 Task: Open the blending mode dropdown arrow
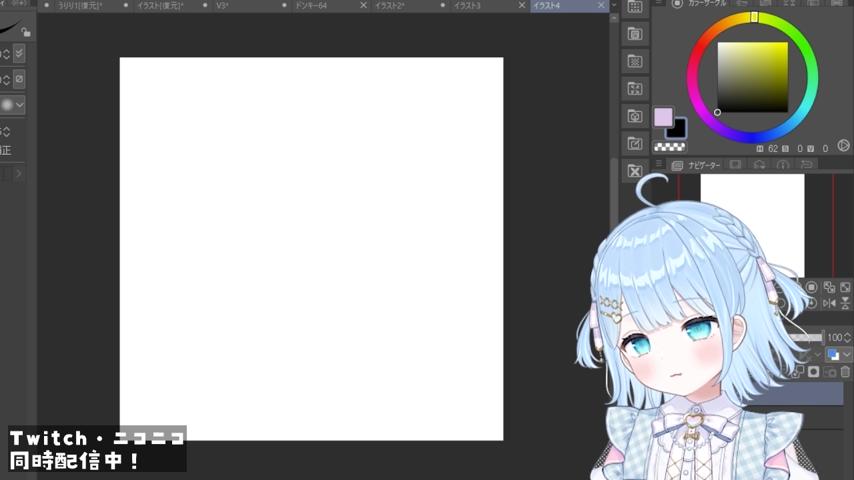[x=818, y=355]
